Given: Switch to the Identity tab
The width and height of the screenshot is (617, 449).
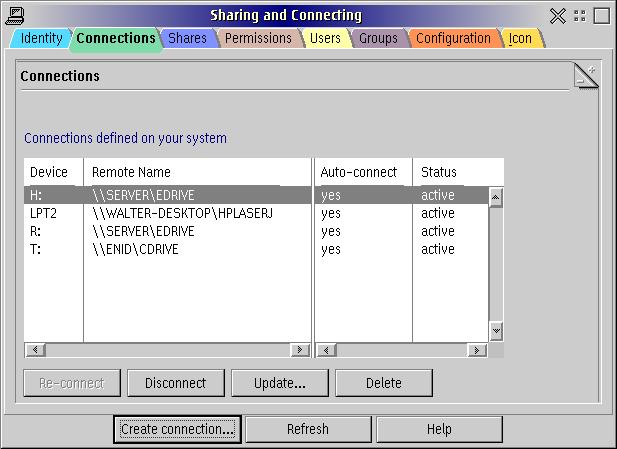Looking at the screenshot, I should point(41,39).
